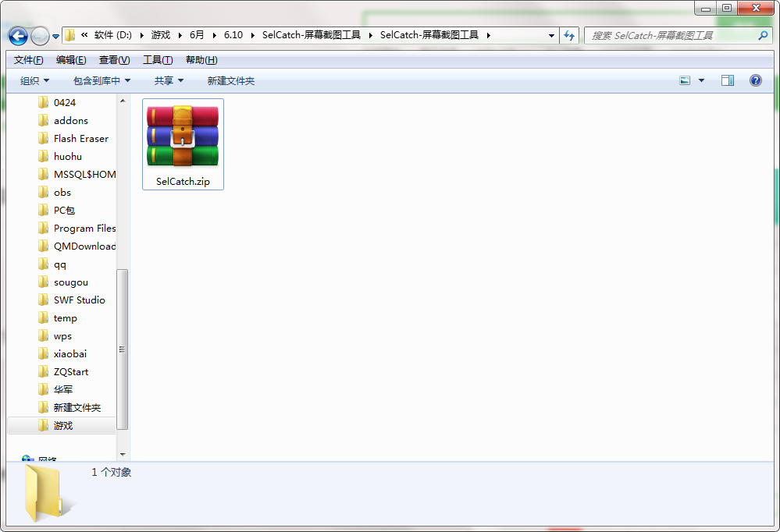The width and height of the screenshot is (780, 532).
Task: Maximize the Explorer window
Action: point(727,8)
